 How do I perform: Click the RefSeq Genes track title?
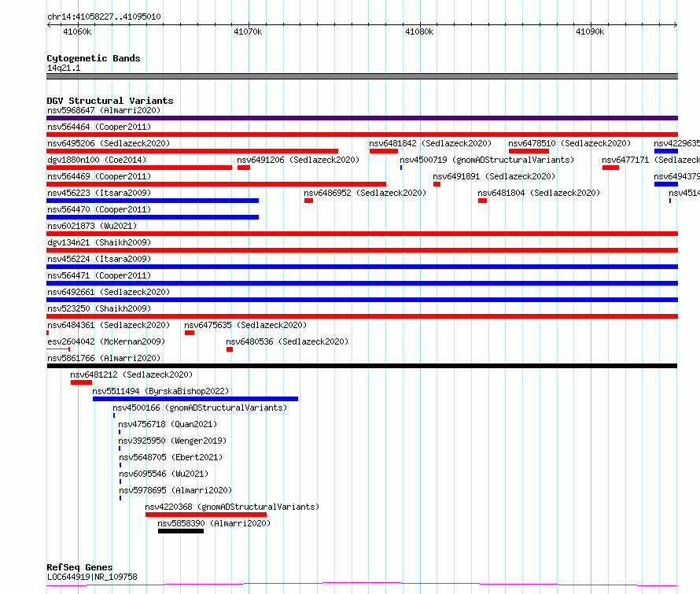click(x=79, y=567)
